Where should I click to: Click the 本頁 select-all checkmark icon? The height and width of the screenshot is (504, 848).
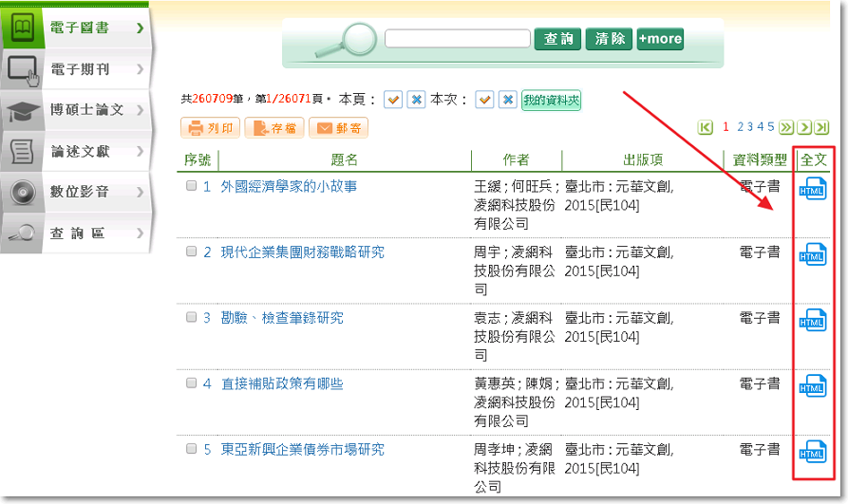pos(393,100)
